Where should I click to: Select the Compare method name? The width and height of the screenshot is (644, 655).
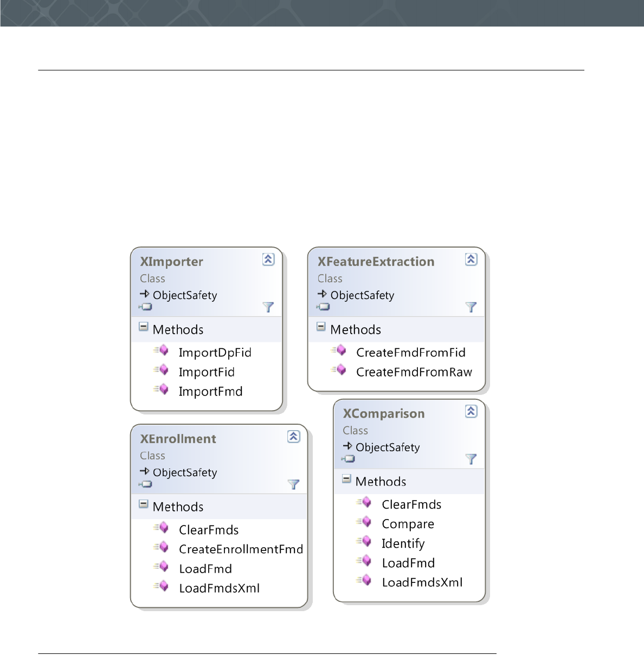coord(408,524)
